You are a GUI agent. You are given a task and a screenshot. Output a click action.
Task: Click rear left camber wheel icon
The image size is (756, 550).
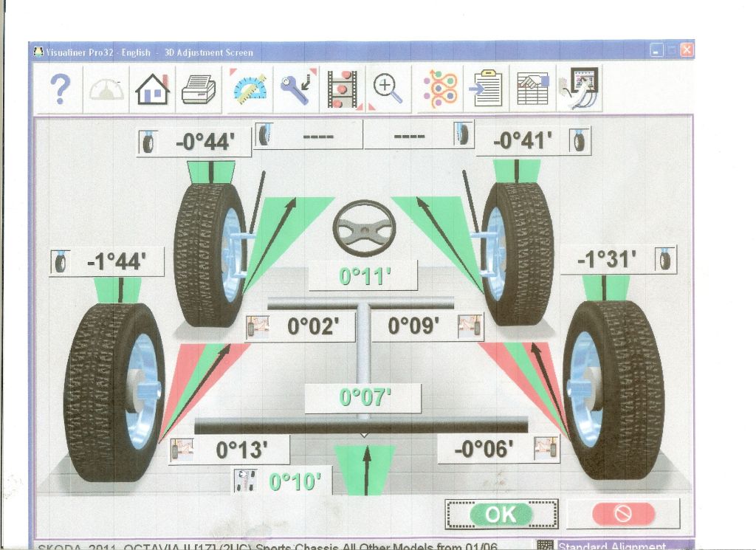(x=61, y=263)
